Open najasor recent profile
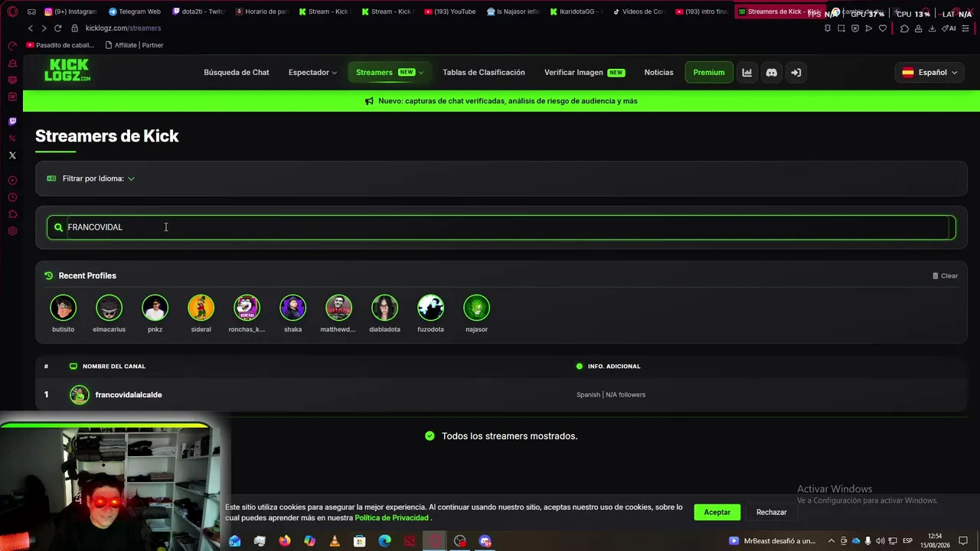This screenshot has height=551, width=980. click(x=476, y=314)
